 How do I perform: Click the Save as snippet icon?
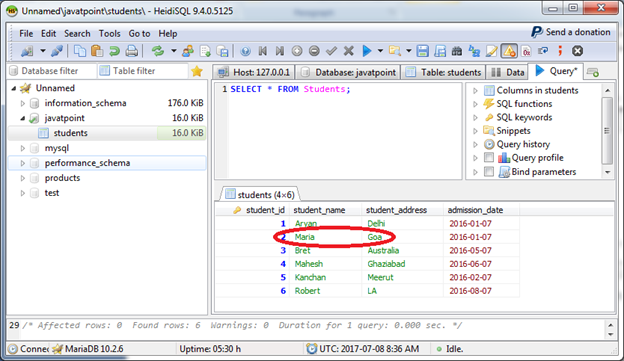440,51
